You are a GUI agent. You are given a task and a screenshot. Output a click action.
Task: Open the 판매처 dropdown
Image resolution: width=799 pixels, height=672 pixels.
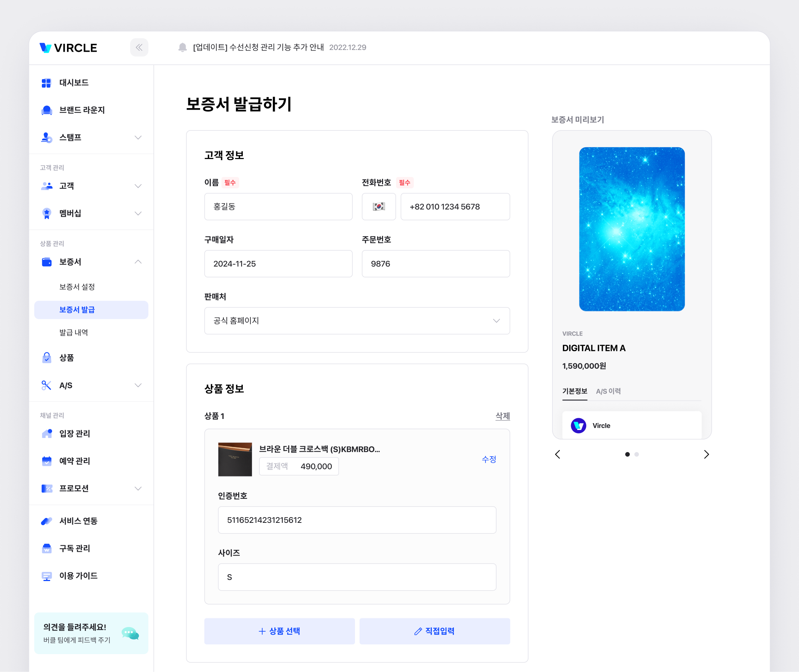pyautogui.click(x=357, y=321)
